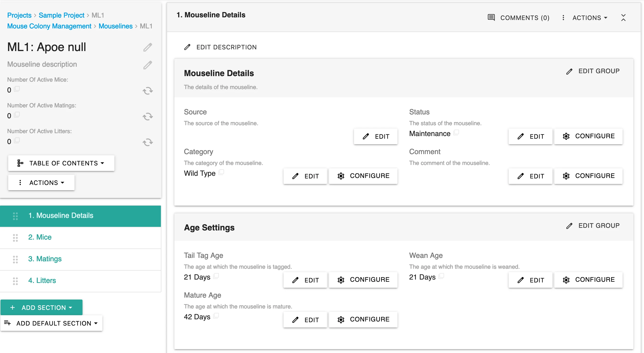Click the 42 Days Mature Age value
Image resolution: width=644 pixels, height=353 pixels.
point(197,317)
